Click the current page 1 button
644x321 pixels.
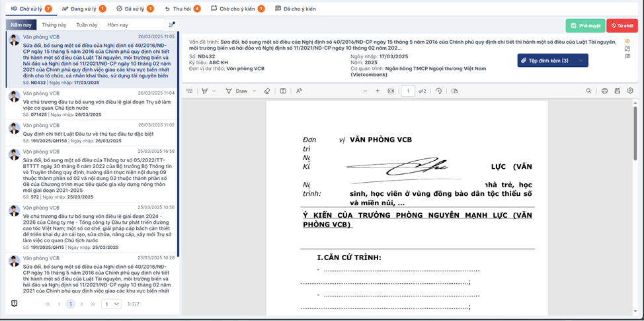(71, 304)
